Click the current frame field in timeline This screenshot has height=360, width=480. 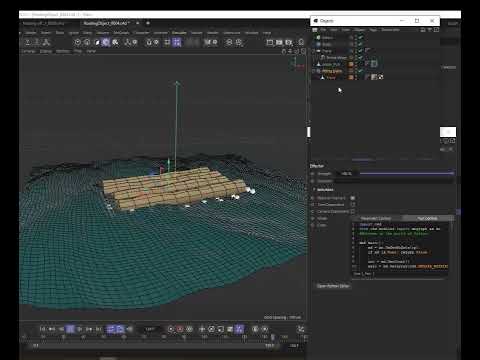point(150,329)
